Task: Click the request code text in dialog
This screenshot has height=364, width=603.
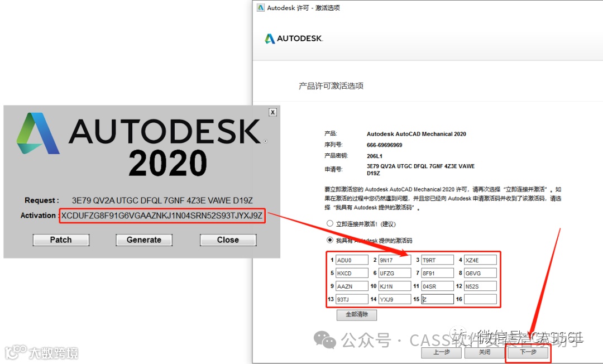Action: pos(421,170)
